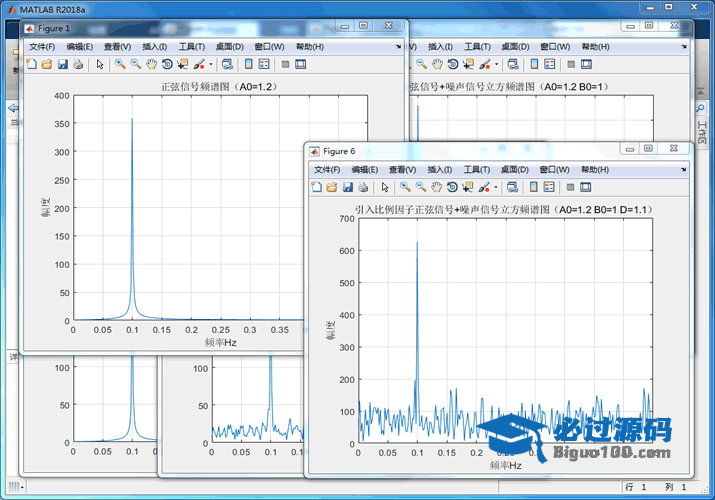Screen dimensions: 715x500
Task: Insert legend via Figure 1 toolbar icon
Action: (264, 64)
